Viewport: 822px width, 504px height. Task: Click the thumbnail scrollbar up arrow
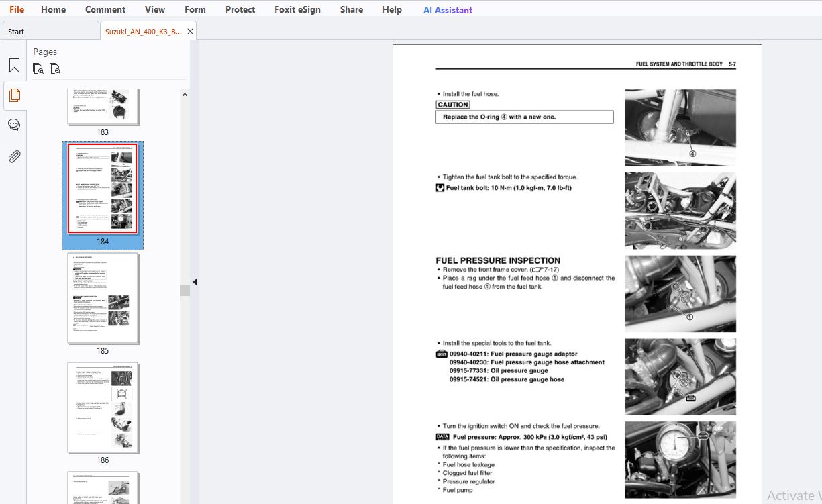point(185,95)
